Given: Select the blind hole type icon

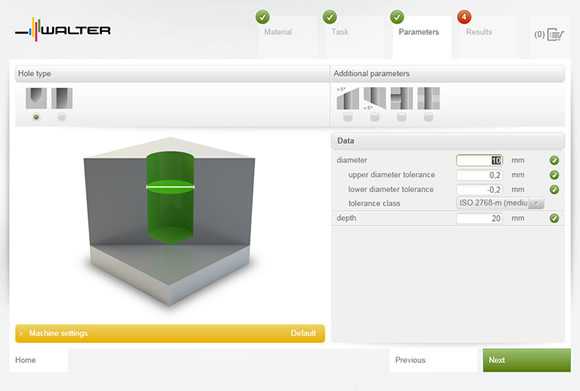Looking at the screenshot, I should [36, 98].
